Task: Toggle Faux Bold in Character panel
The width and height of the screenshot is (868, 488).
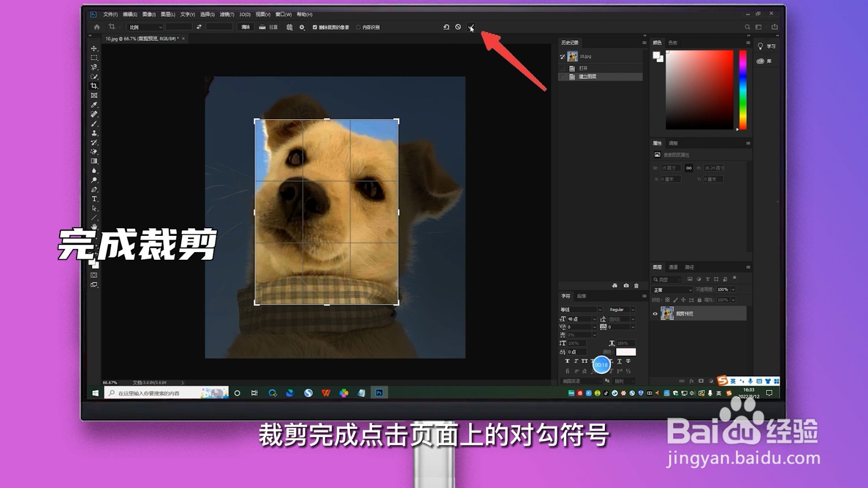Action: pos(567,361)
